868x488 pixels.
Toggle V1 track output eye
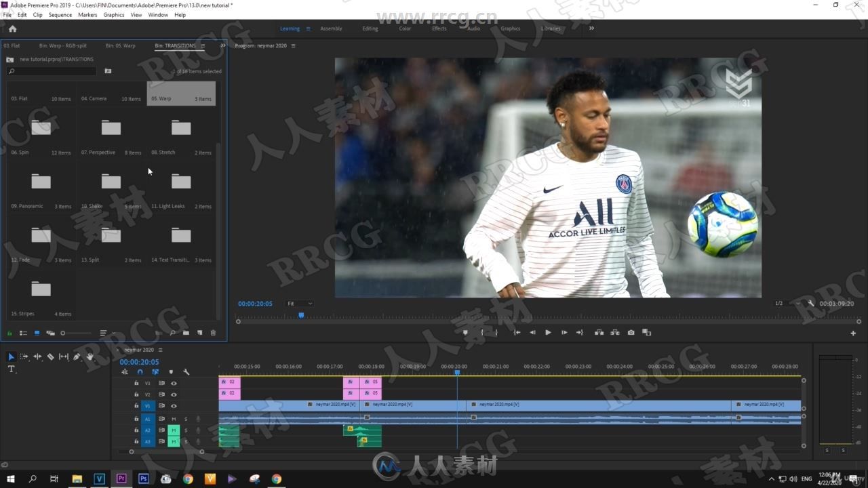174,406
